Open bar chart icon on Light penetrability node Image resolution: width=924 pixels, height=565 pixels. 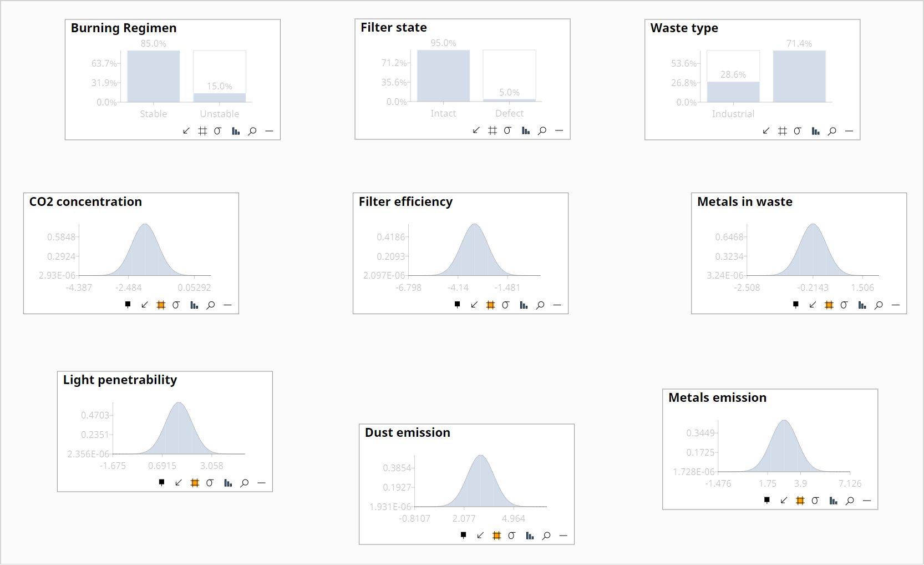[x=228, y=483]
